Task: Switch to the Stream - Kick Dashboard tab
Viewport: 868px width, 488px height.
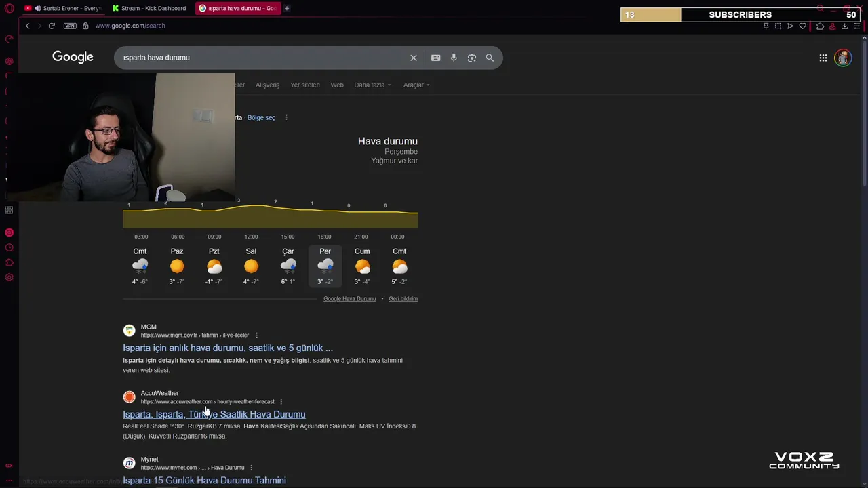Action: point(149,8)
